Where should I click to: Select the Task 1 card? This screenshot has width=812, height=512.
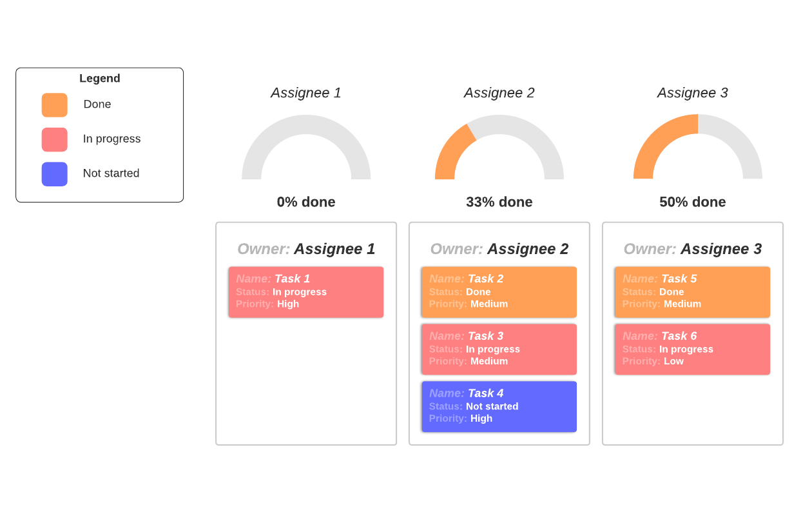point(306,292)
